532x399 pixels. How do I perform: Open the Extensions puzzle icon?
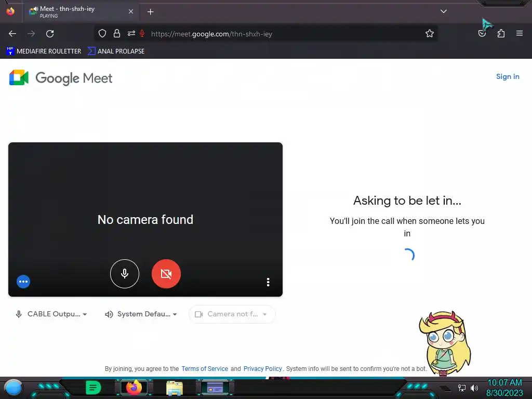point(501,33)
